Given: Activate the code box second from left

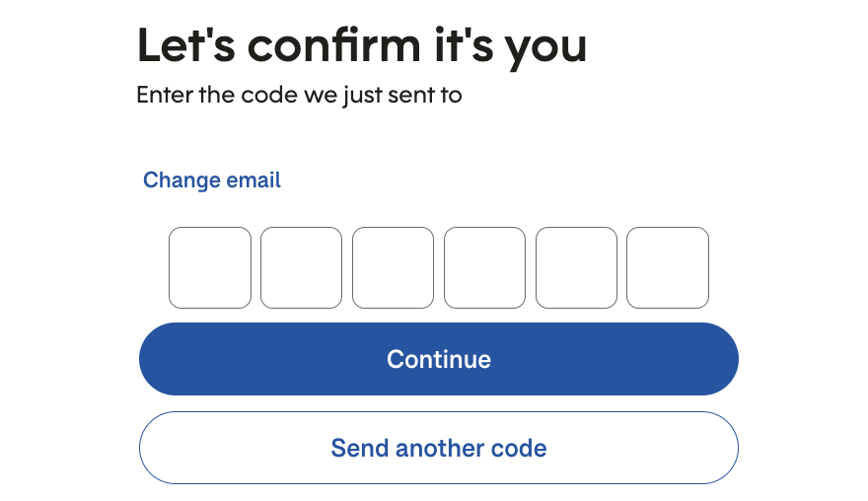Looking at the screenshot, I should [301, 267].
